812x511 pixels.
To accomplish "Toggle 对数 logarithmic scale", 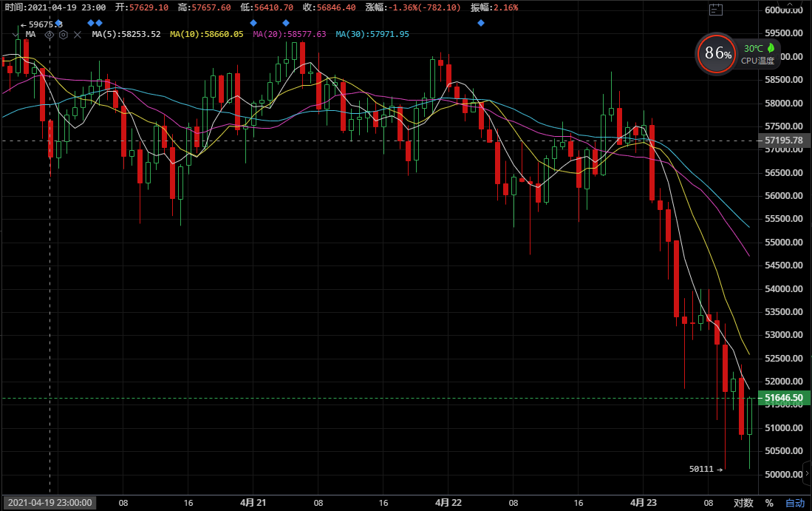I will click(743, 503).
